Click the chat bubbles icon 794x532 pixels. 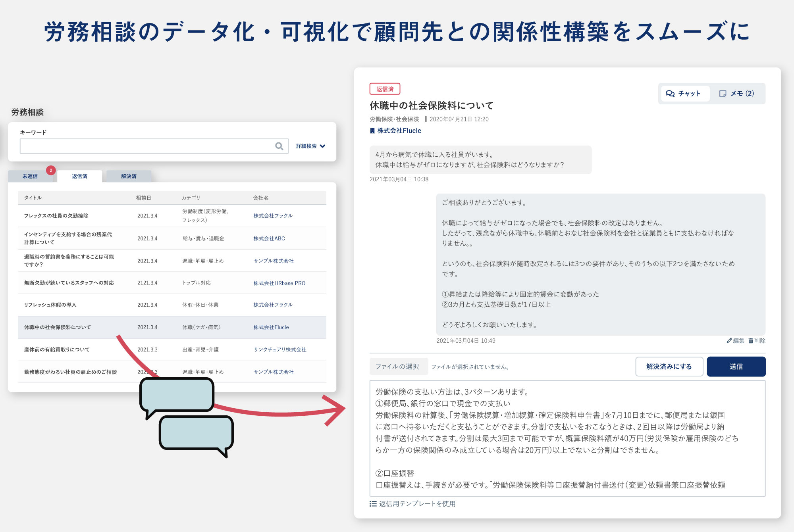(x=670, y=94)
